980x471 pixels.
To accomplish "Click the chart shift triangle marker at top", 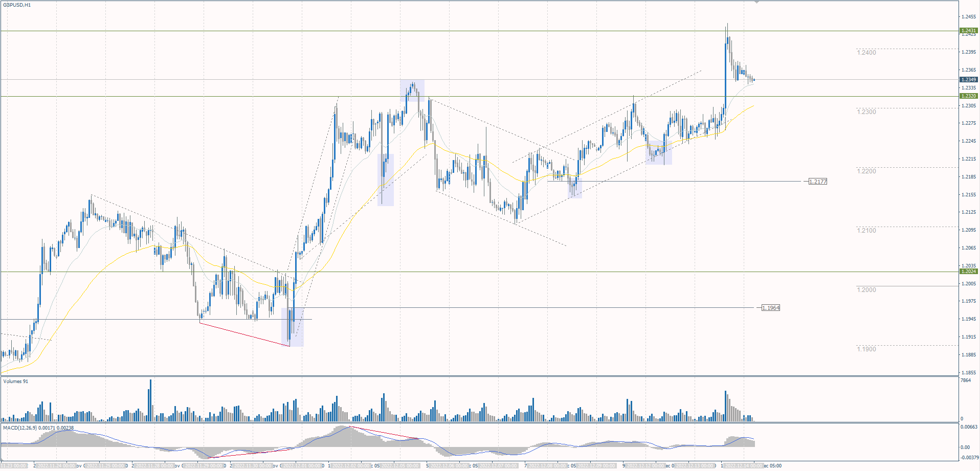I will click(757, 3).
